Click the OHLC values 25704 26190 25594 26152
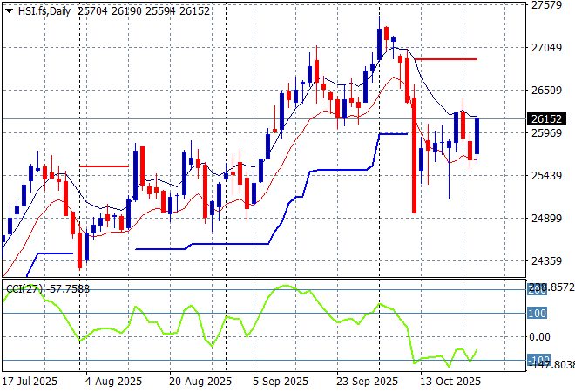 point(144,11)
